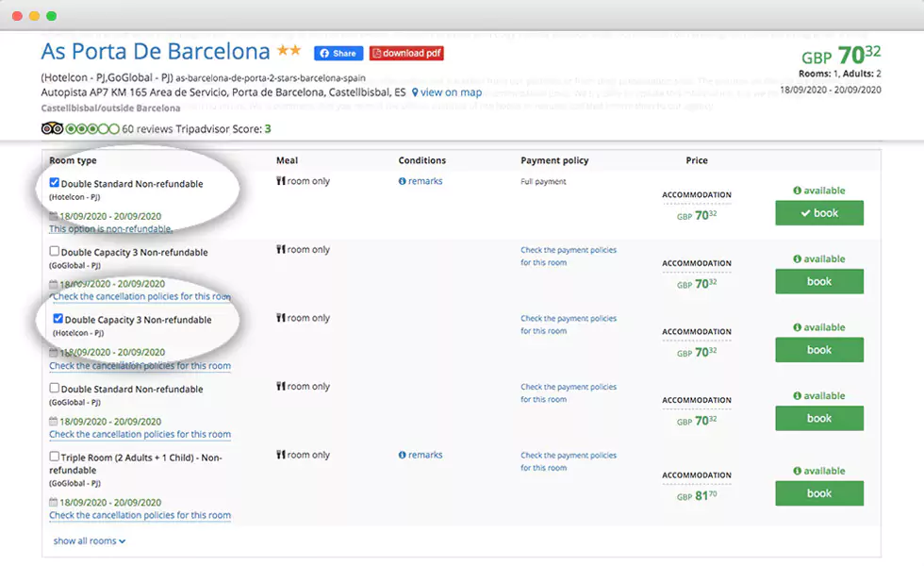Click the fork-and-knife meal icon in first row

coord(281,181)
